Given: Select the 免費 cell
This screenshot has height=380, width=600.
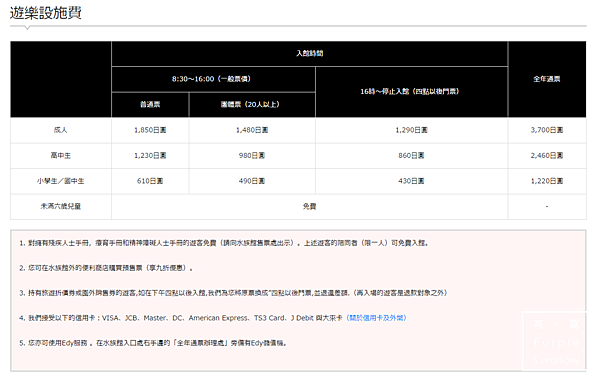Looking at the screenshot, I should [x=310, y=207].
